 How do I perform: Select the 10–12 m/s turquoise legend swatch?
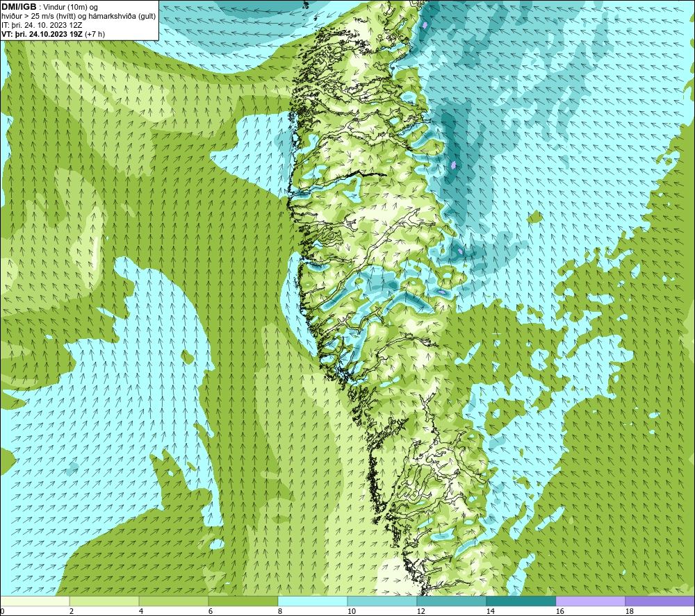pyautogui.click(x=382, y=601)
